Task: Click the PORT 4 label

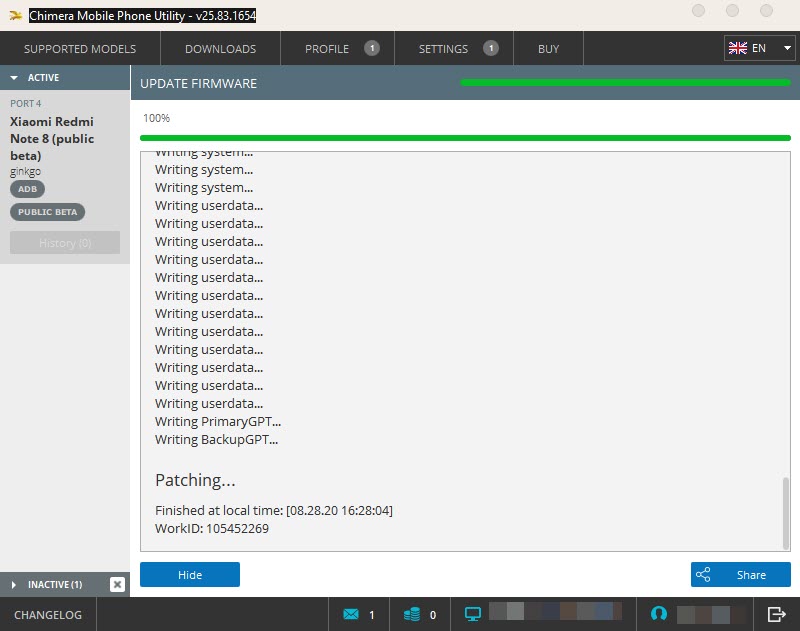Action: [x=26, y=104]
